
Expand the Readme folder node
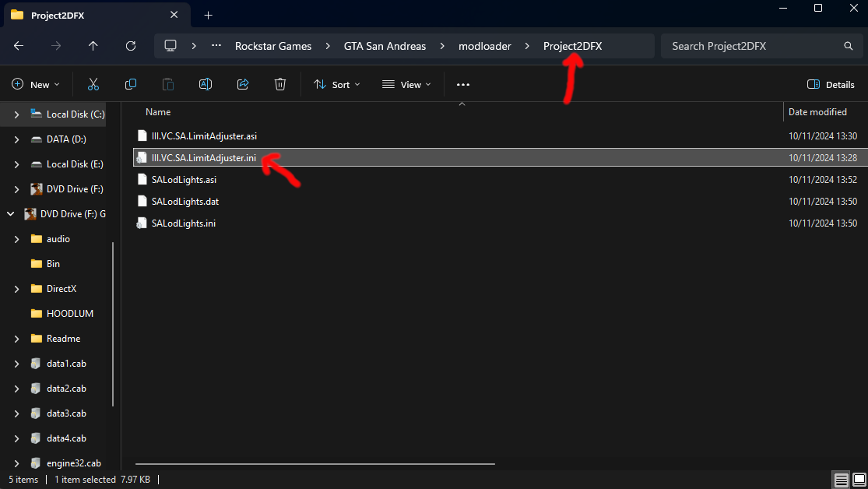click(x=16, y=339)
